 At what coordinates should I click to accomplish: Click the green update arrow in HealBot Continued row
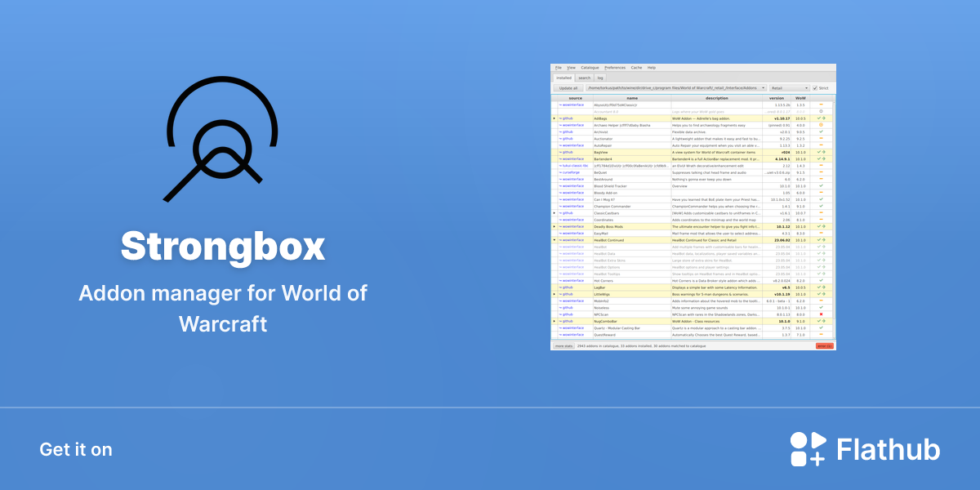click(824, 240)
